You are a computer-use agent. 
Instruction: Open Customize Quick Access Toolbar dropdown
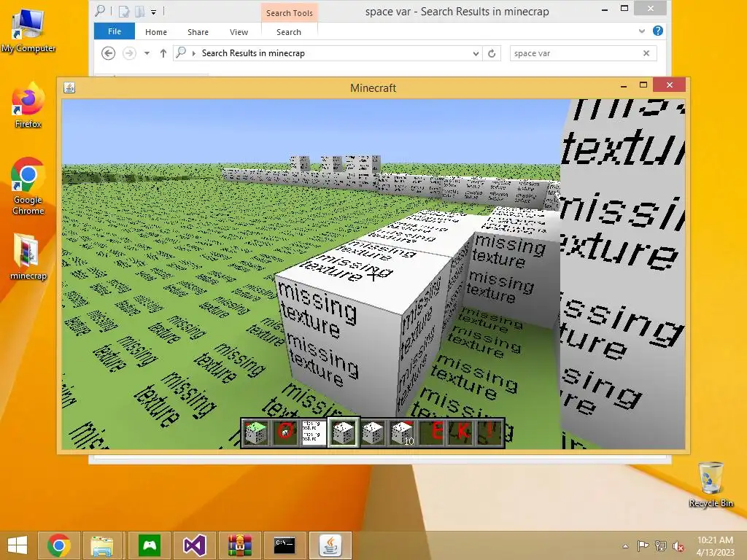click(x=153, y=12)
